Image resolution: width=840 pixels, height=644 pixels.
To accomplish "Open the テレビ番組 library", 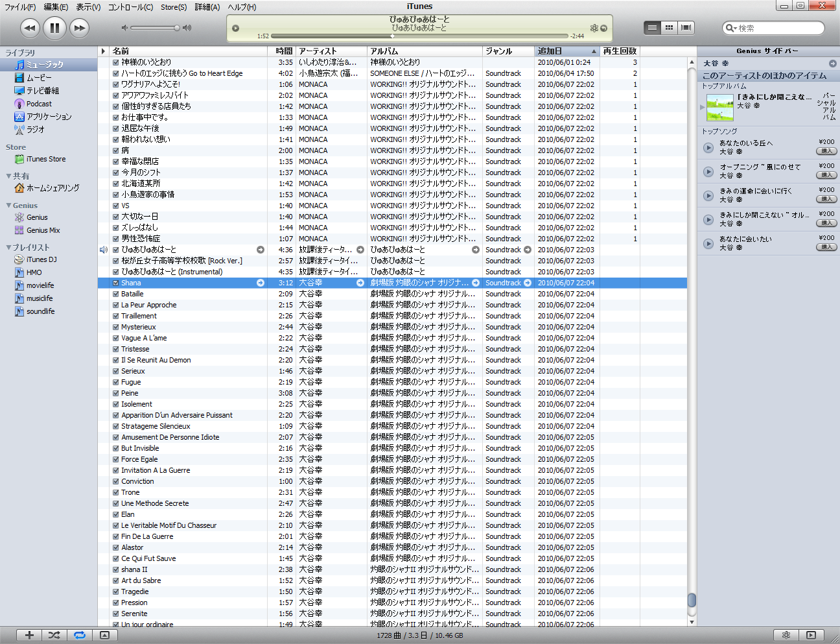I will click(x=37, y=91).
